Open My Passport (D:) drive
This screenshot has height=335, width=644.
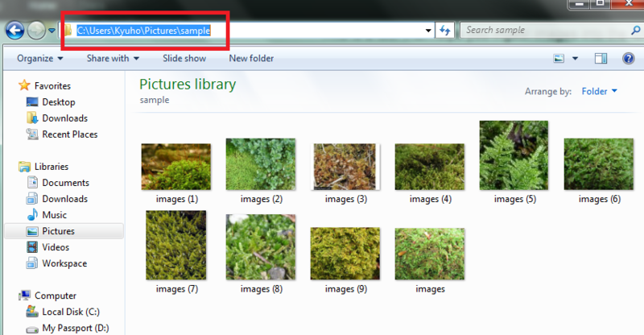click(76, 328)
